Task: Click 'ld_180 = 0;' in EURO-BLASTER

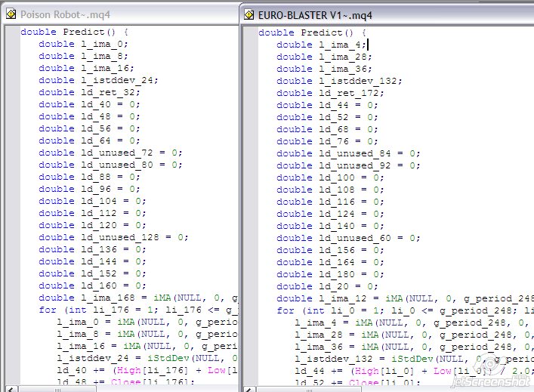Action: 351,274
